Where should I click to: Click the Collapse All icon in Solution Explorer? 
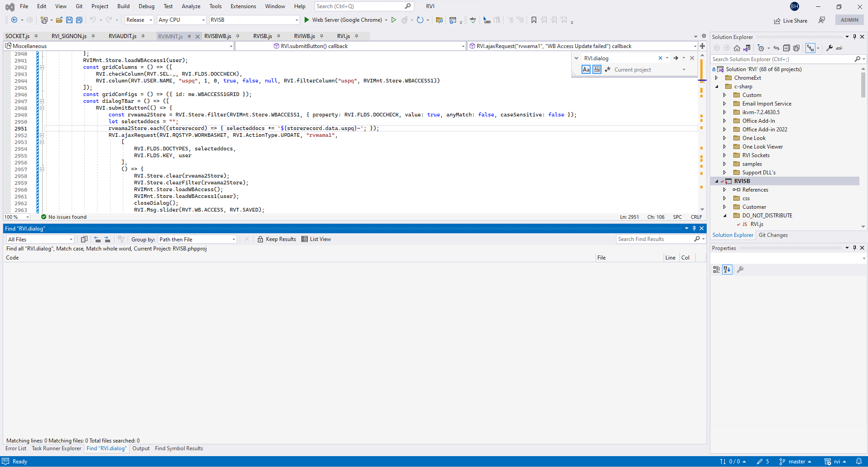click(786, 48)
